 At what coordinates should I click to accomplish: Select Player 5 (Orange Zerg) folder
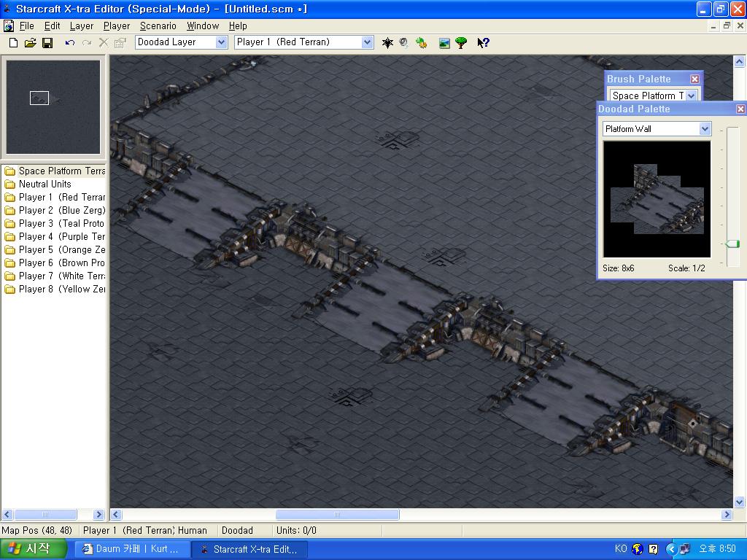[x=54, y=249]
